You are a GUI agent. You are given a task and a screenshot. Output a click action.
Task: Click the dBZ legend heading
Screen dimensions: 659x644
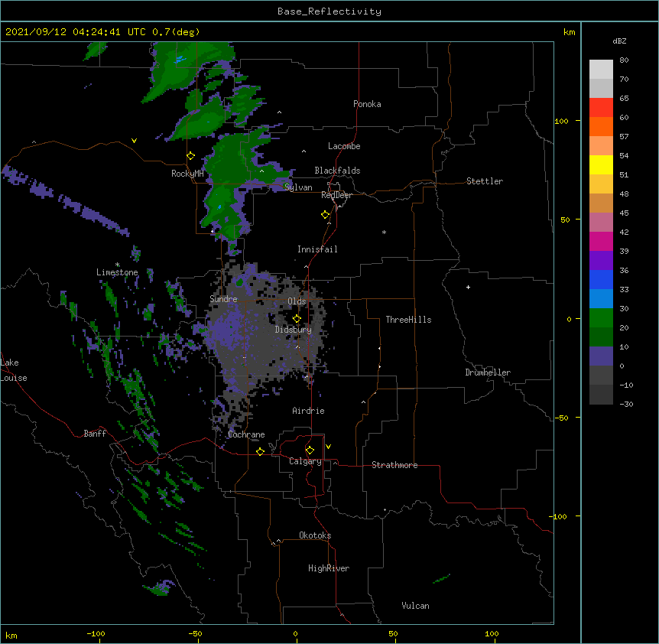[x=619, y=41]
